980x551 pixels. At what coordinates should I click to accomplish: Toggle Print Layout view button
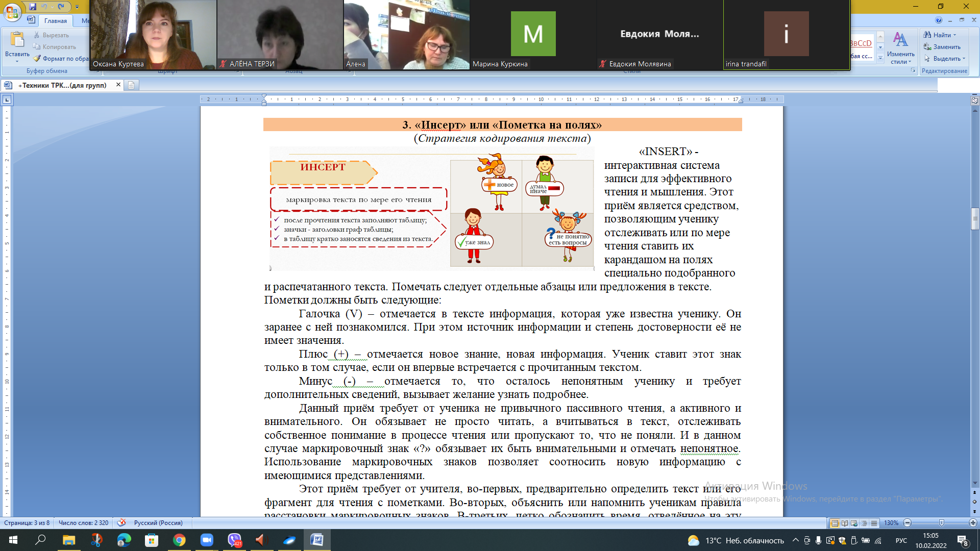tap(835, 523)
